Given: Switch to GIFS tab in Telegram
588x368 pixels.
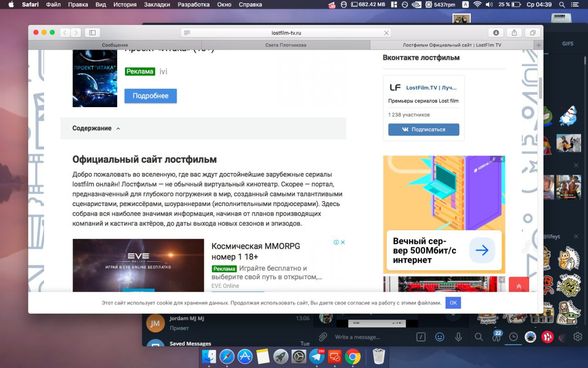Looking at the screenshot, I should (x=568, y=44).
